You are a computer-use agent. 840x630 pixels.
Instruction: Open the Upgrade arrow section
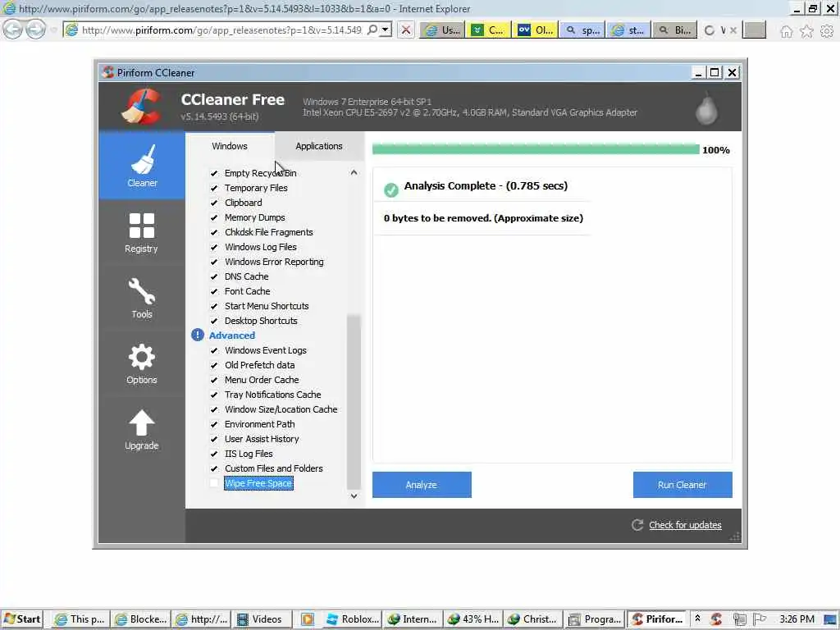[141, 430]
